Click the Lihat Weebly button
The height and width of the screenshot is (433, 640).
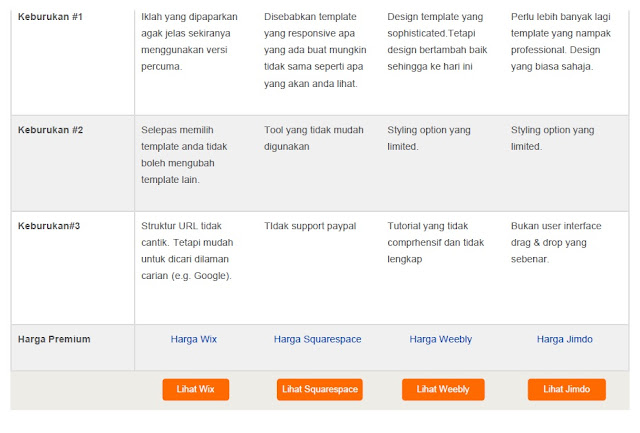(443, 389)
